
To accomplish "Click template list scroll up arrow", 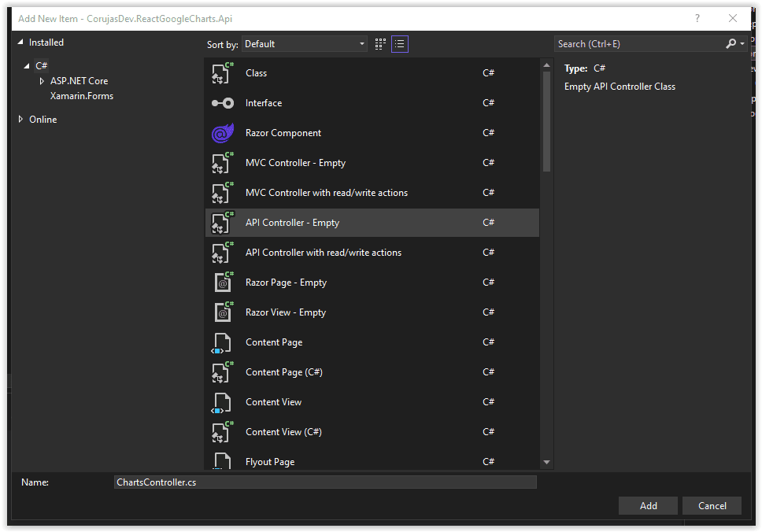I will pos(547,65).
